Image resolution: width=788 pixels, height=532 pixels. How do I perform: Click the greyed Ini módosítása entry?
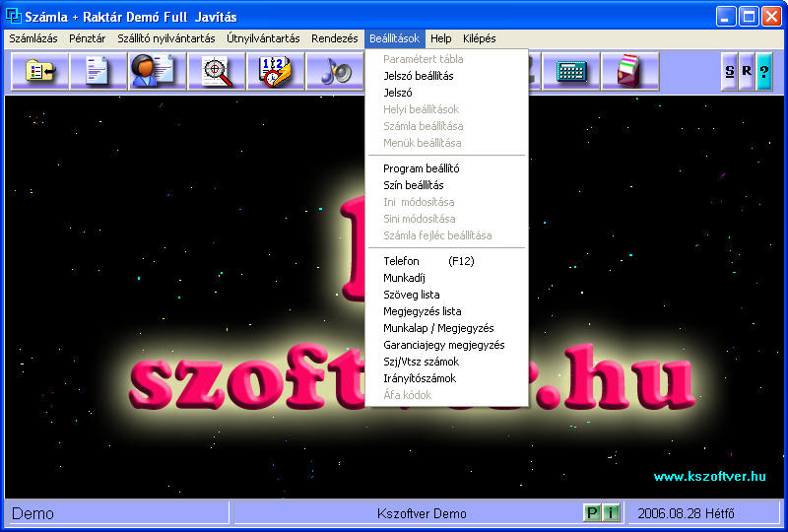coord(447,202)
